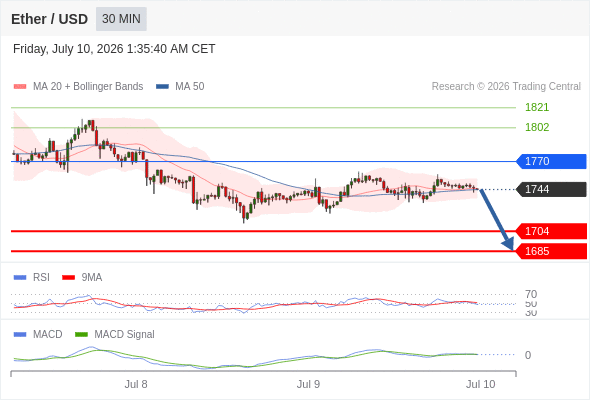Click the MA 50 legend swatch
The width and height of the screenshot is (590, 400).
pyautogui.click(x=162, y=87)
